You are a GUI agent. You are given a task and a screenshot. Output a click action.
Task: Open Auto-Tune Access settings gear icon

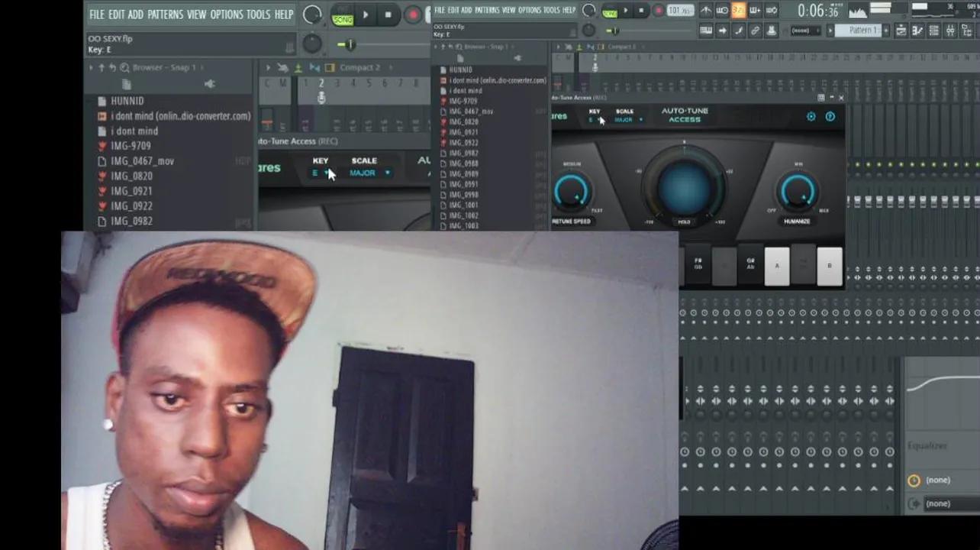coord(811,117)
